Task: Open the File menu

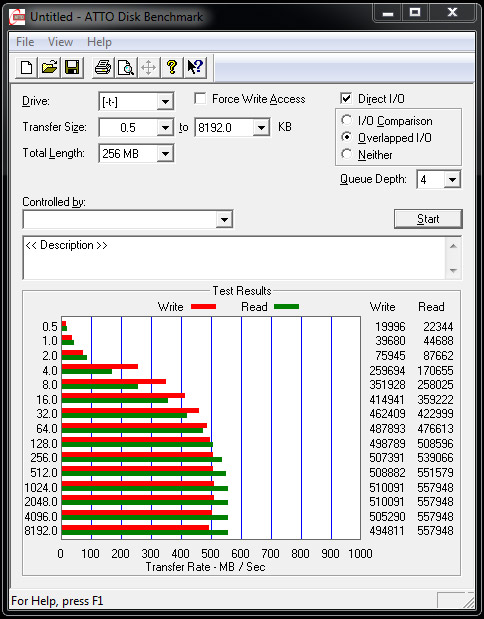Action: (x=25, y=42)
